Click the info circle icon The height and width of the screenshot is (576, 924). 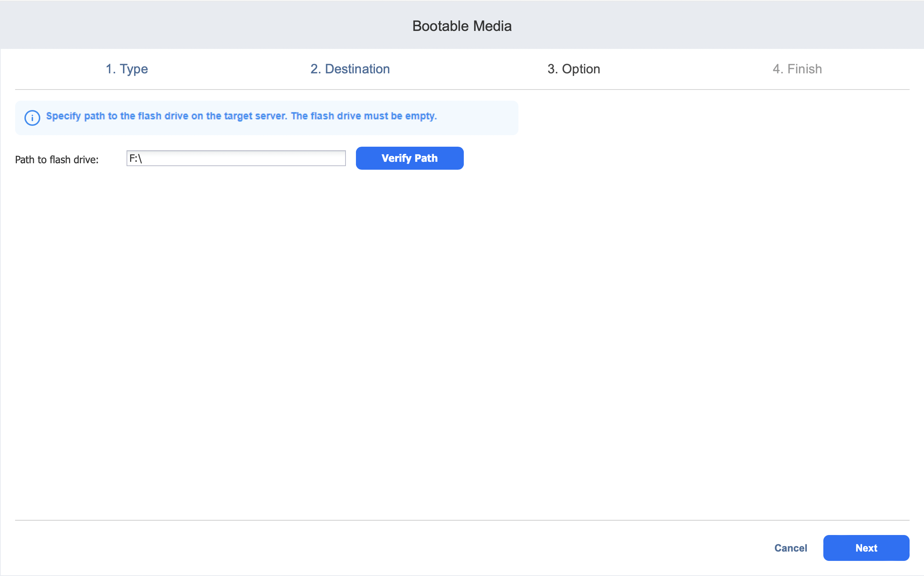(x=32, y=118)
